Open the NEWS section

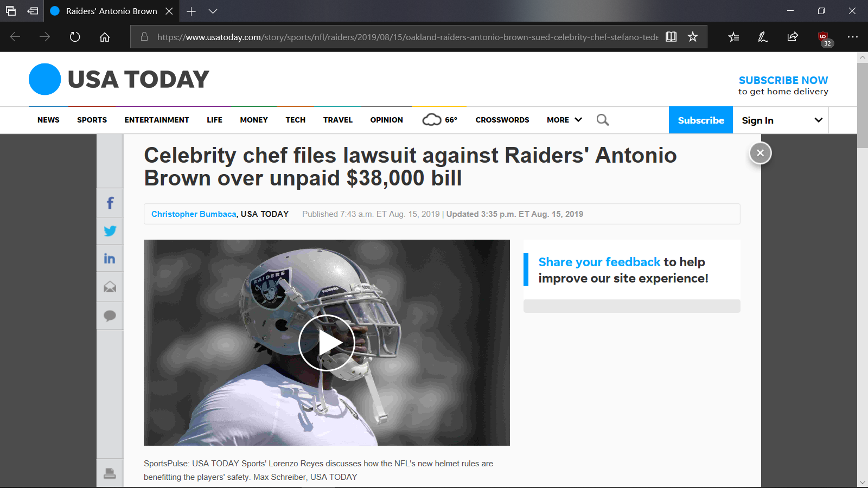[48, 120]
